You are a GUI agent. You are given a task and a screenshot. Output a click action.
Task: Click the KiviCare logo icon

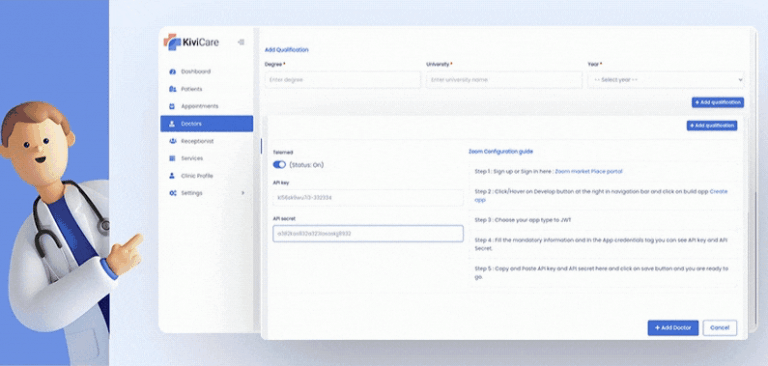172,42
